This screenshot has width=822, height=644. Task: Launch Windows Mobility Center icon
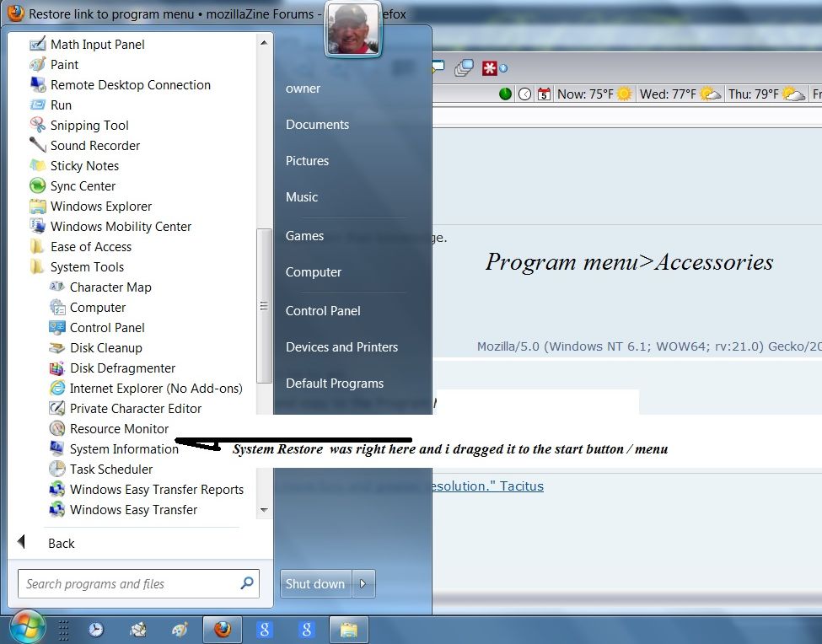(x=38, y=226)
